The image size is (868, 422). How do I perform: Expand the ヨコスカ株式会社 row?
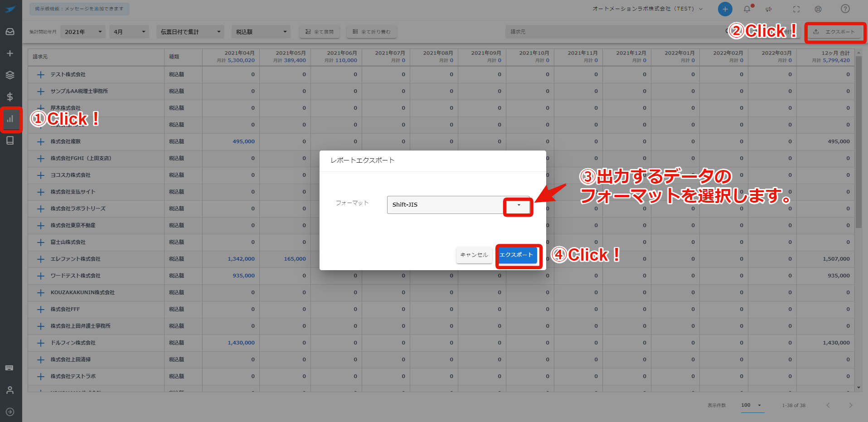point(41,175)
